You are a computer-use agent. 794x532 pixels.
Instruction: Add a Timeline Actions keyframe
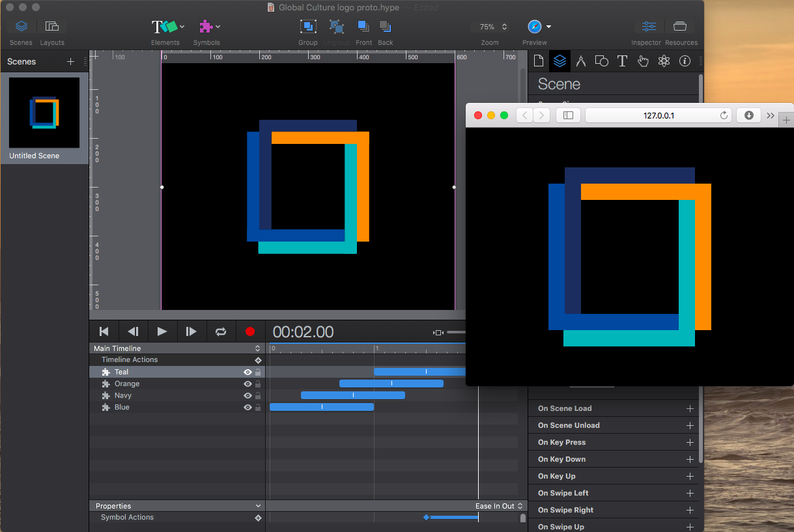[258, 360]
